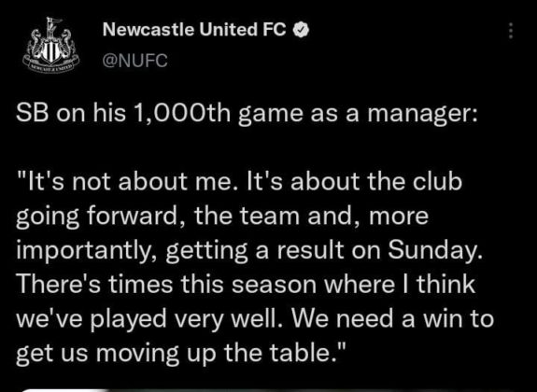The image size is (537, 392).
Task: Select the final line 'get us moving up the table.'
Action: 181,355
